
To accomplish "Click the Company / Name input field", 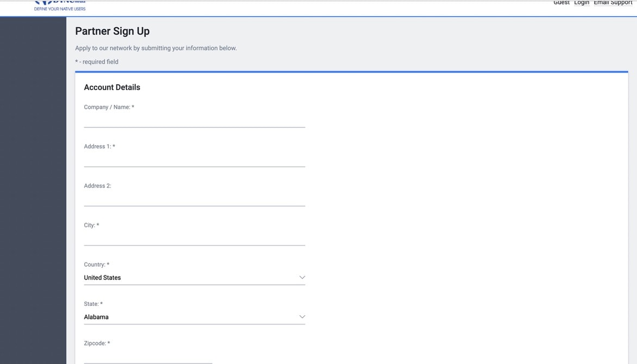I will click(194, 121).
